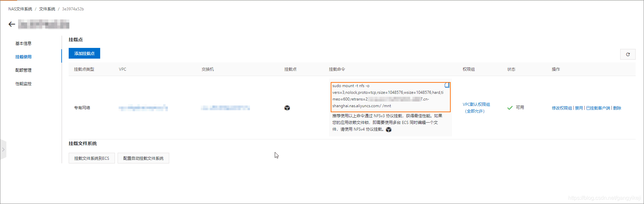This screenshot has height=204, width=644.
Task: Open NAS文件系统 breadcrumb link
Action: tap(20, 9)
